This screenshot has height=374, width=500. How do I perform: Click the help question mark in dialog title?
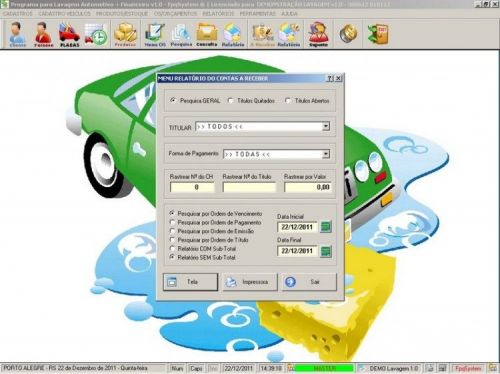coord(330,78)
